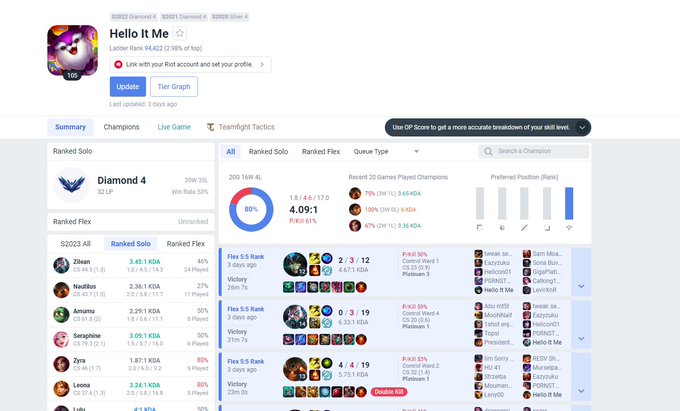Click the OP Score breakdown banner text

481,127
